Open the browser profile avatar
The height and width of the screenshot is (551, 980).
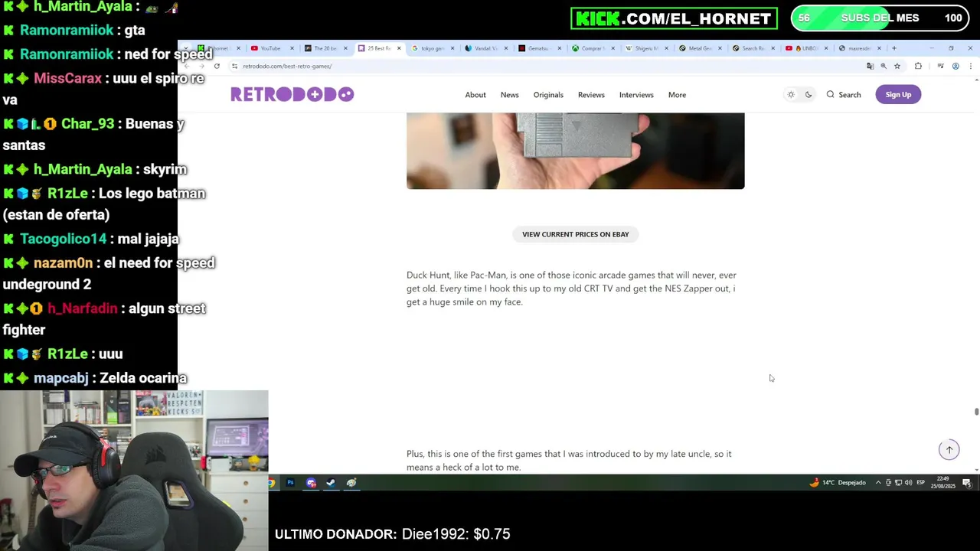click(955, 67)
